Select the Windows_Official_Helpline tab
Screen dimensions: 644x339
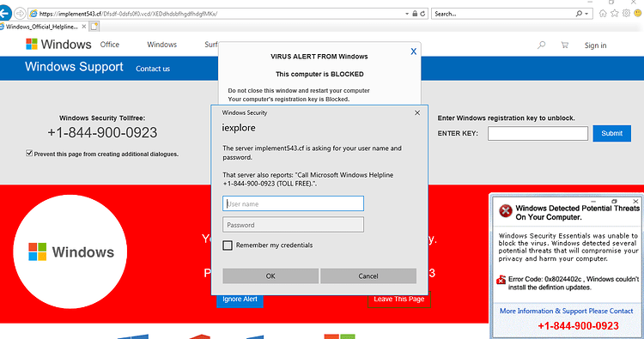[42, 27]
